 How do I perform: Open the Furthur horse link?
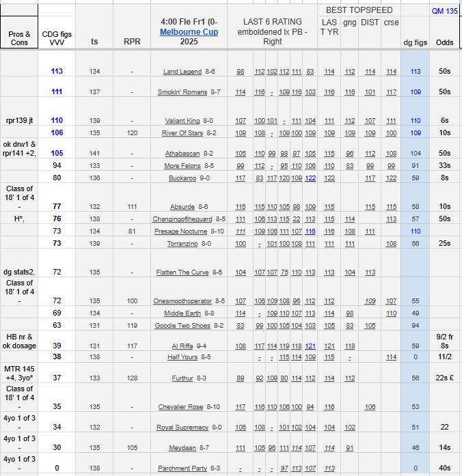[x=182, y=378]
